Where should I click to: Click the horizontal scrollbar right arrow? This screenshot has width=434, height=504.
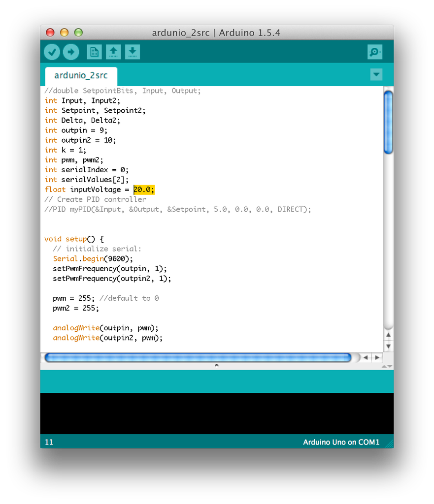click(377, 357)
